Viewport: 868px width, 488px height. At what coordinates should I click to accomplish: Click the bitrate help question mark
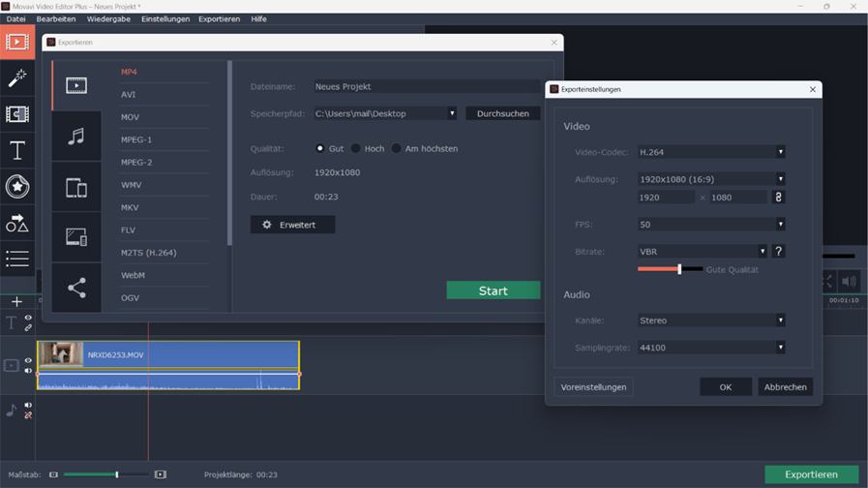(778, 252)
